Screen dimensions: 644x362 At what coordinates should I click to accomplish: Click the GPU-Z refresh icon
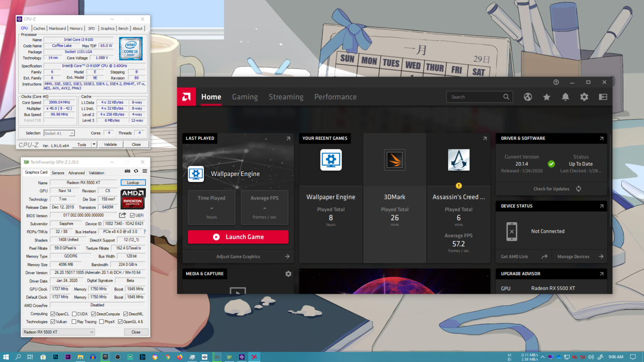pyautogui.click(x=136, y=171)
